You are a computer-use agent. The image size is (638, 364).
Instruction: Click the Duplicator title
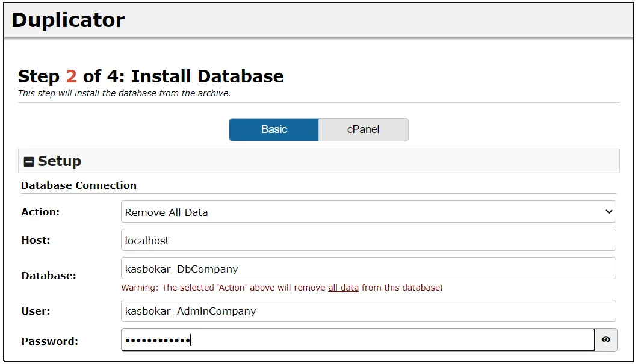pyautogui.click(x=68, y=20)
